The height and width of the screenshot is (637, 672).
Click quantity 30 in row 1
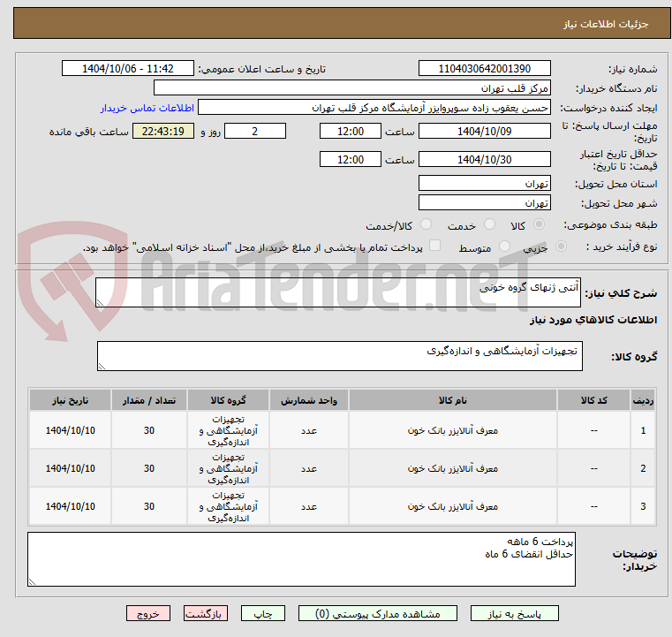[148, 430]
